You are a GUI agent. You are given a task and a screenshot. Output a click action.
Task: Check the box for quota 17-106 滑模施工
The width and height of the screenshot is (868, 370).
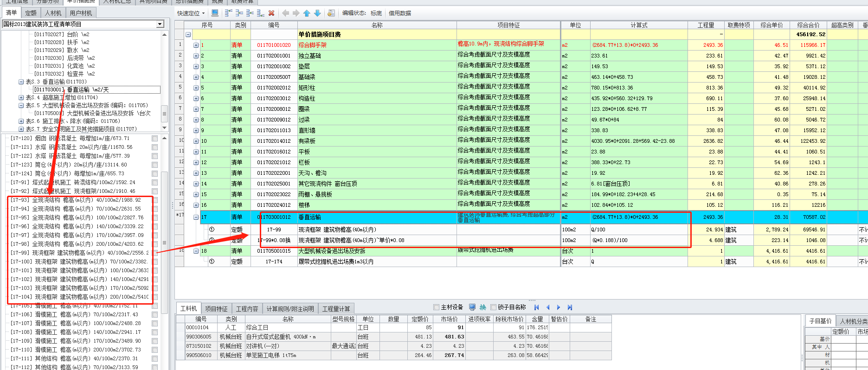point(154,314)
